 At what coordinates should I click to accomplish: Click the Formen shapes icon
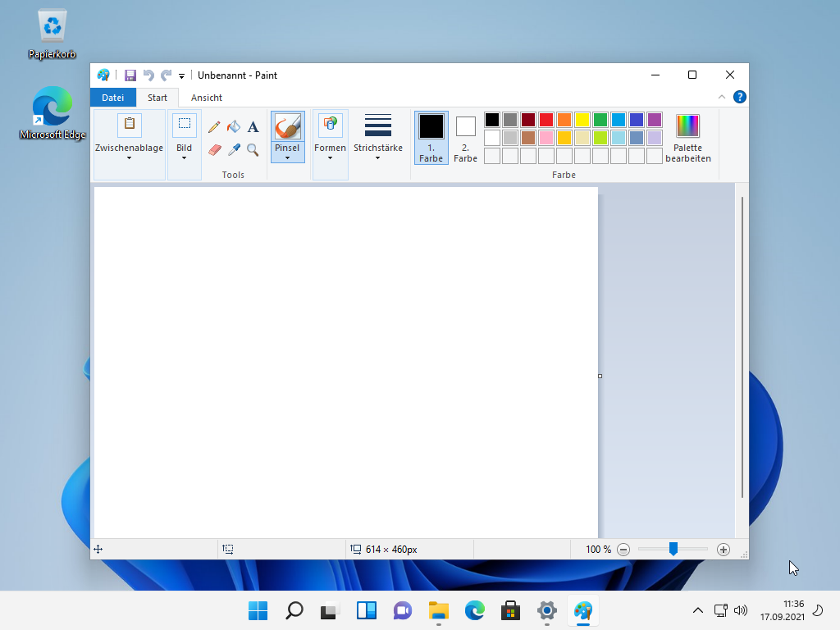(330, 125)
